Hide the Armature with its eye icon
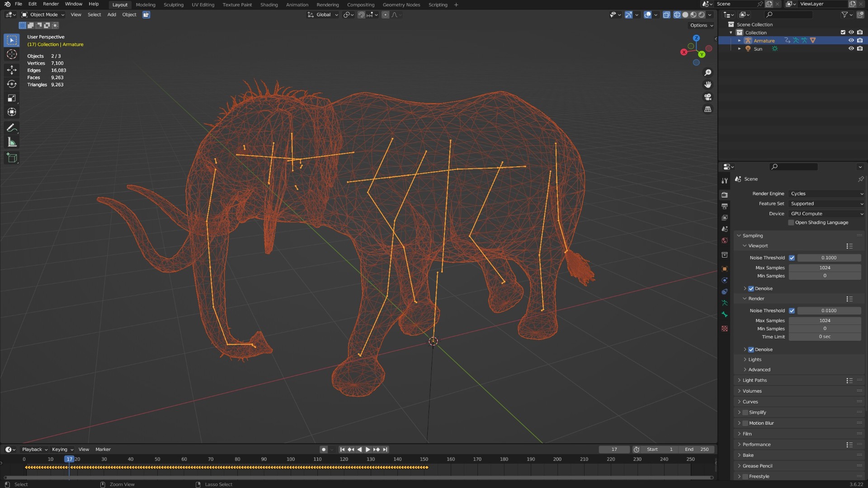This screenshot has width=868, height=488. 851,41
